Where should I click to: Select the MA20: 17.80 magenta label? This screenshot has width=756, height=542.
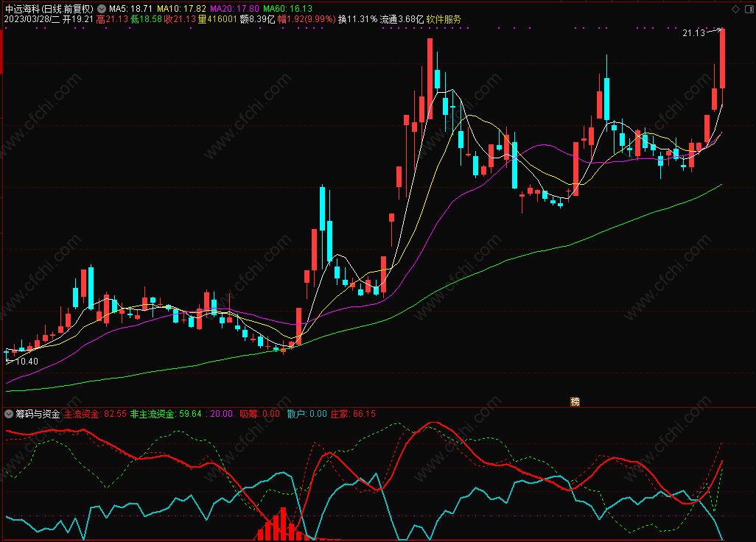(x=235, y=9)
